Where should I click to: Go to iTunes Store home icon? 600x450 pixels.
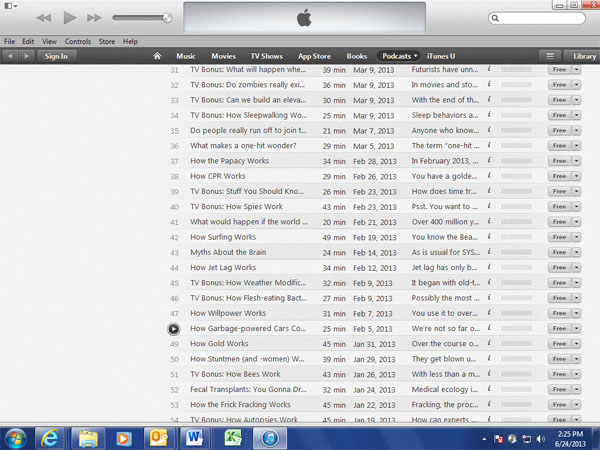tap(157, 56)
